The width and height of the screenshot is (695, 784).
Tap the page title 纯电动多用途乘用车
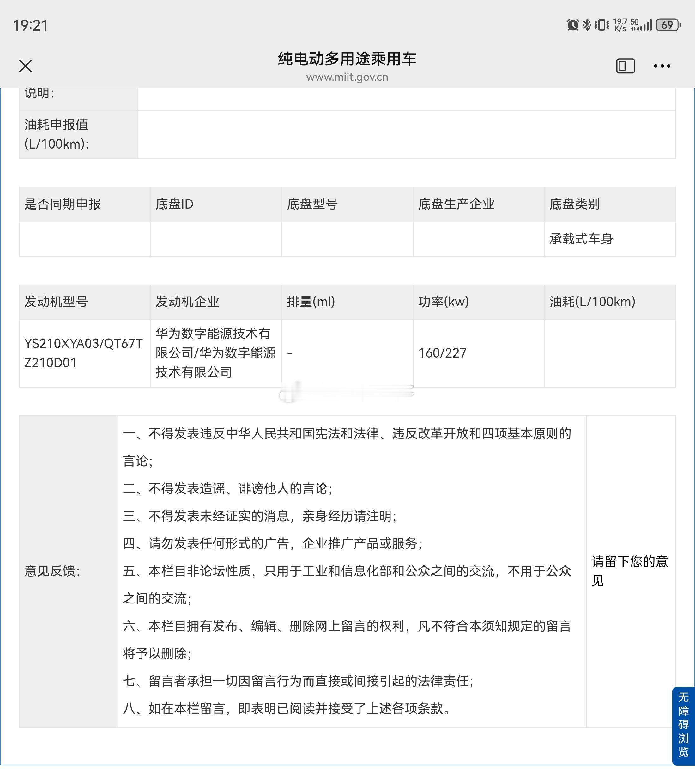click(x=347, y=59)
